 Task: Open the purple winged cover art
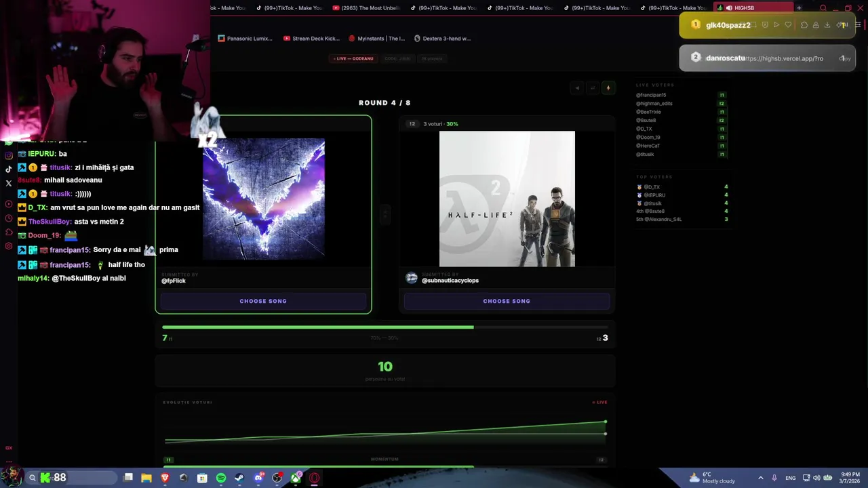[x=264, y=199]
